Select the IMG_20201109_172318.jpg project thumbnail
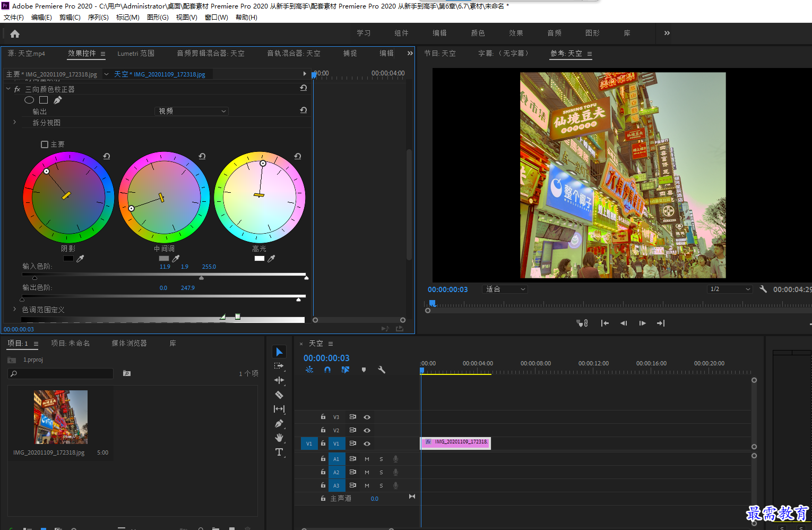The width and height of the screenshot is (812, 530). [61, 417]
